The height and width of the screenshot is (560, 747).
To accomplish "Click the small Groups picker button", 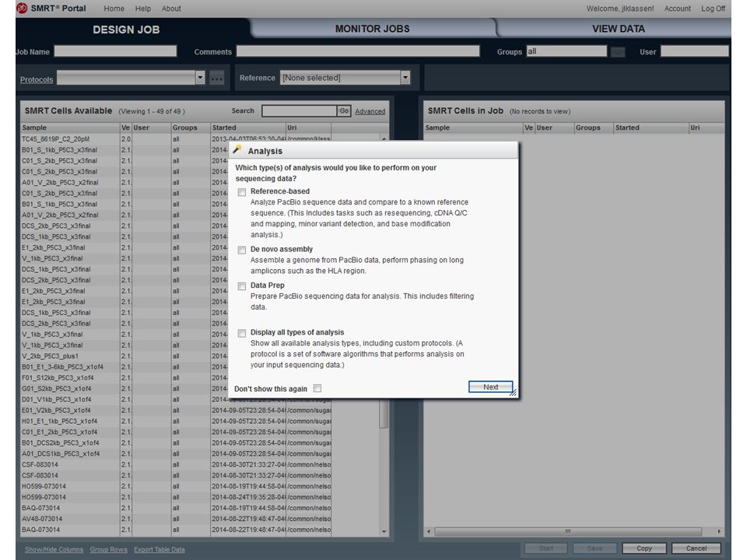I will pos(618,52).
